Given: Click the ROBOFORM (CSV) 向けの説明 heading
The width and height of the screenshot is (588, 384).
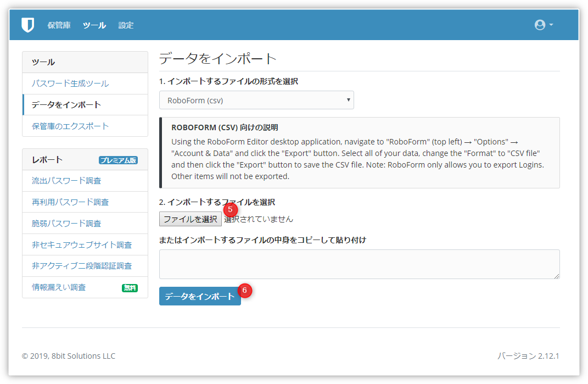Looking at the screenshot, I should coord(225,127).
